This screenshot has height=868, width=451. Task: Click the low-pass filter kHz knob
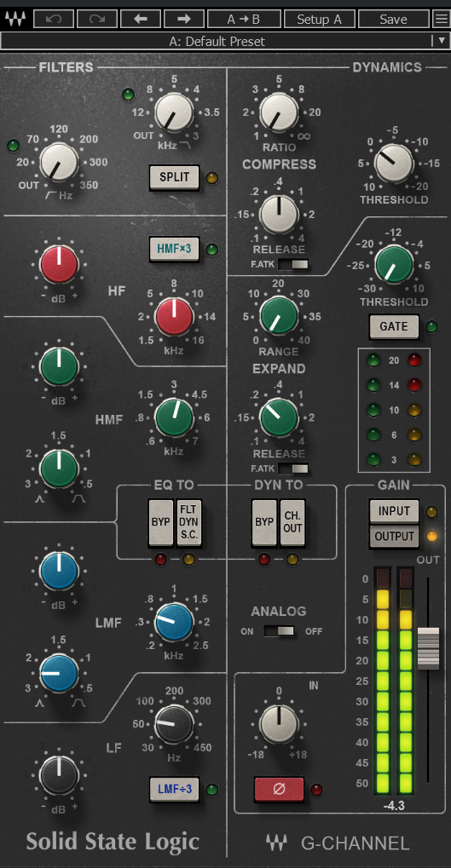tap(174, 112)
